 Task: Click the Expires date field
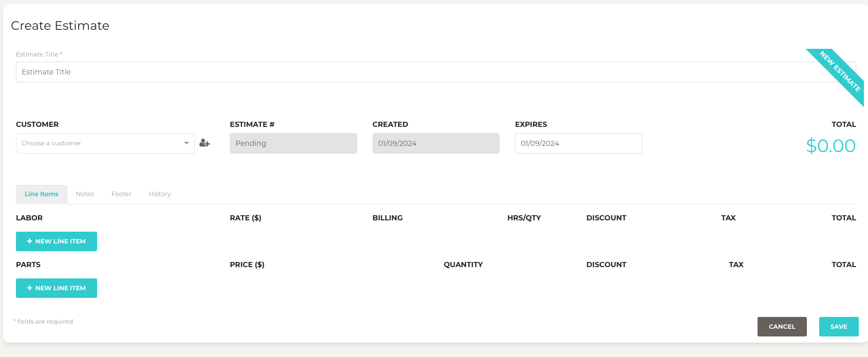coord(578,143)
